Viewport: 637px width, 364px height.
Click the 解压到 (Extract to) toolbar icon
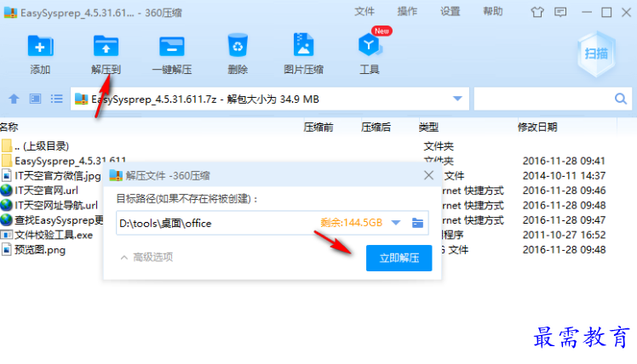point(106,46)
